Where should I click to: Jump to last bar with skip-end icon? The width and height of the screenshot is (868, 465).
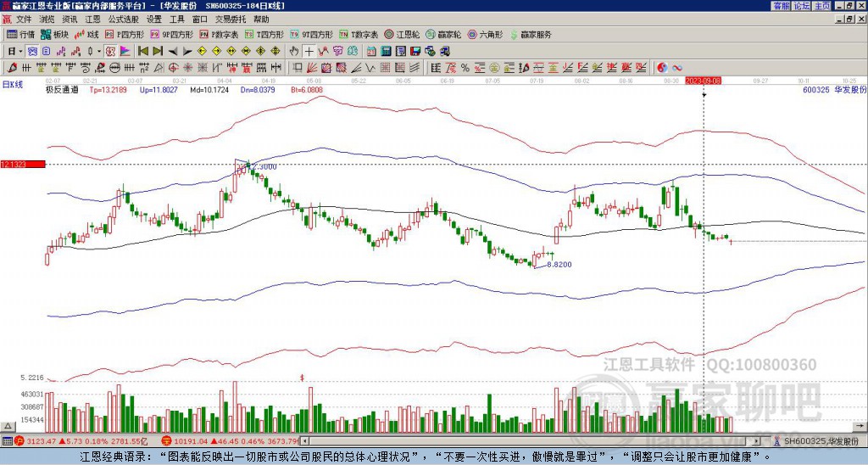[x=158, y=52]
